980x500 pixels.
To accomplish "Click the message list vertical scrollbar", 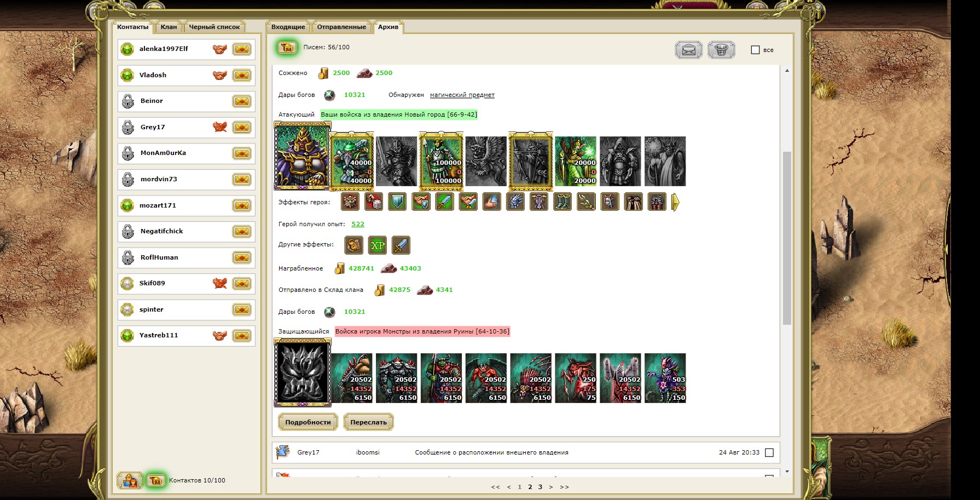I will (x=787, y=238).
